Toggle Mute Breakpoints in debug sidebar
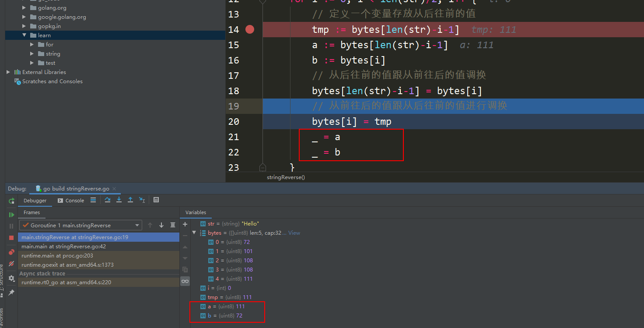 (12, 264)
